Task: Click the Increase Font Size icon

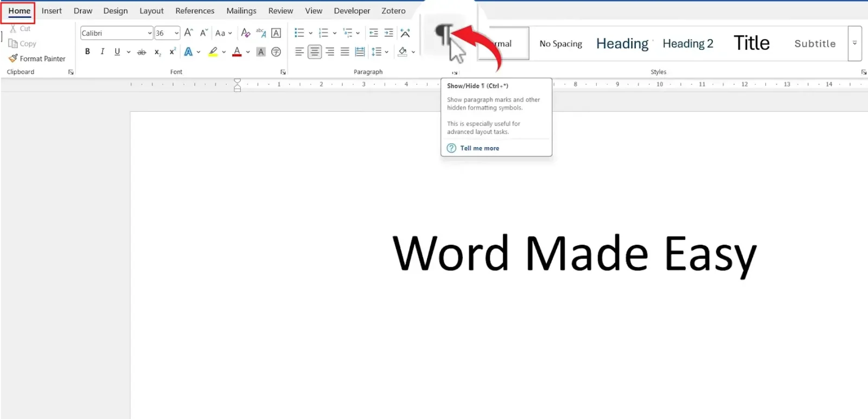Action: [x=188, y=33]
